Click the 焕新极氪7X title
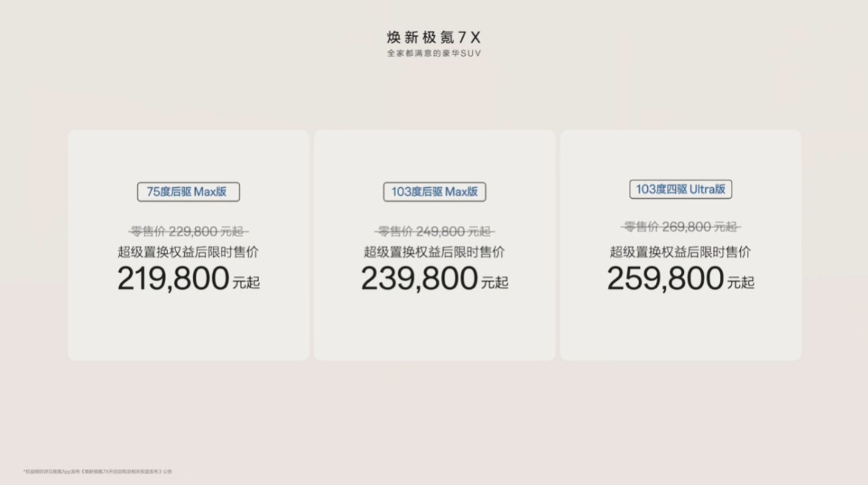 434,37
